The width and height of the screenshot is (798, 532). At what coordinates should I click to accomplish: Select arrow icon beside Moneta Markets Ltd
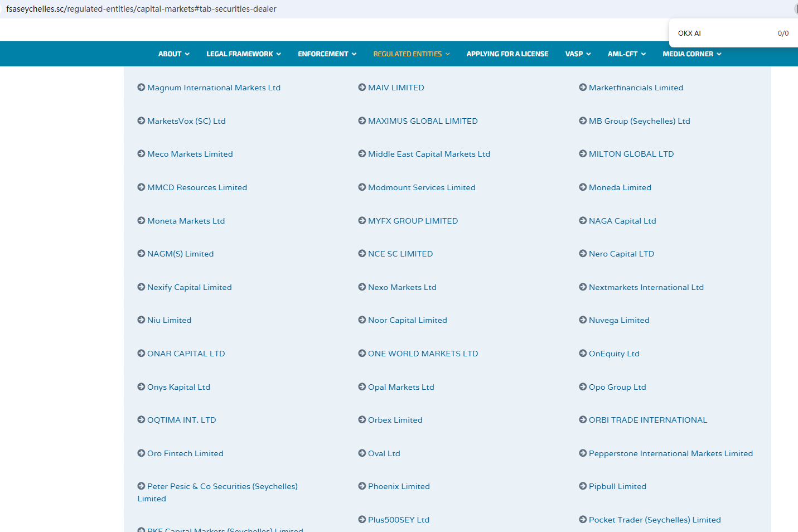(141, 221)
